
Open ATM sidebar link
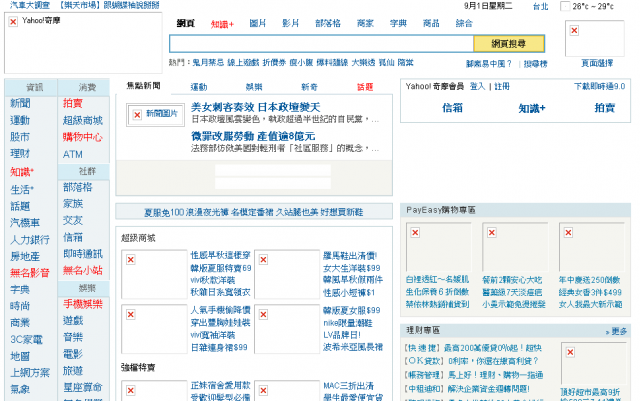click(73, 154)
